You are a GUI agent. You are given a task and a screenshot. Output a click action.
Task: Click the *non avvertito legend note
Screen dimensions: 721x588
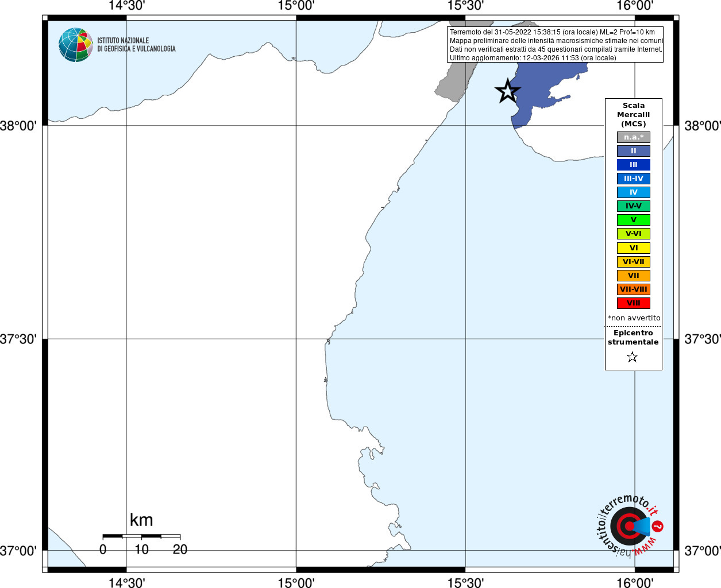pos(634,318)
